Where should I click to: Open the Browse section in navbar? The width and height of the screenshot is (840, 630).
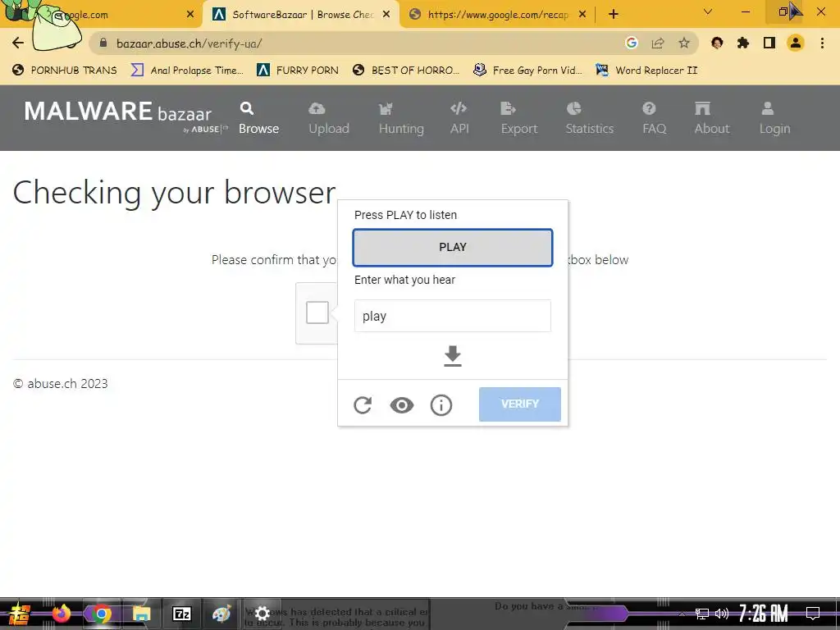tap(258, 118)
